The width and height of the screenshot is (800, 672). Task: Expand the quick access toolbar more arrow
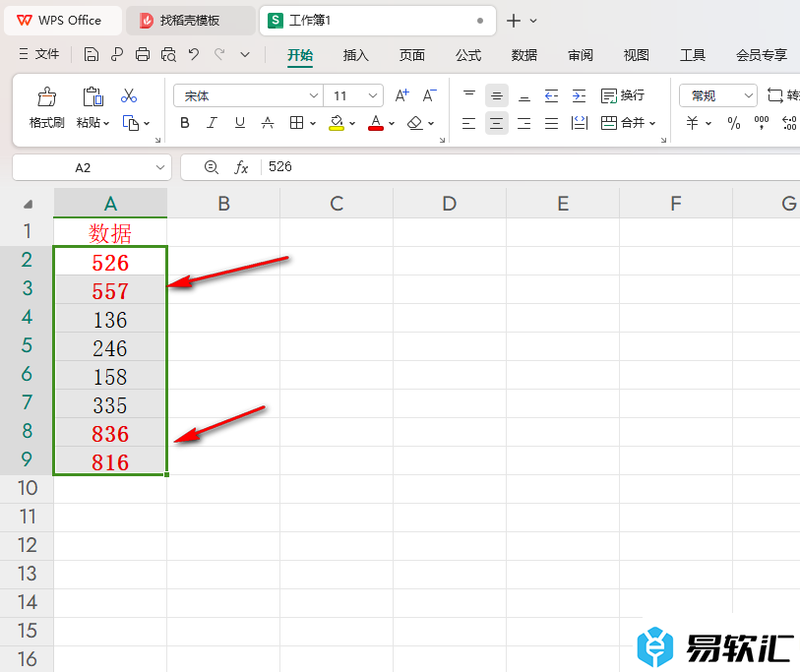pyautogui.click(x=245, y=54)
